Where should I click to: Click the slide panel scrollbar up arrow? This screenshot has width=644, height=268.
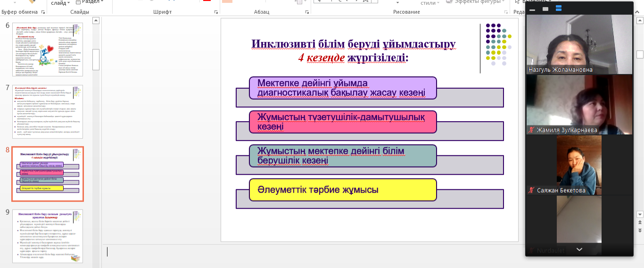96,20
